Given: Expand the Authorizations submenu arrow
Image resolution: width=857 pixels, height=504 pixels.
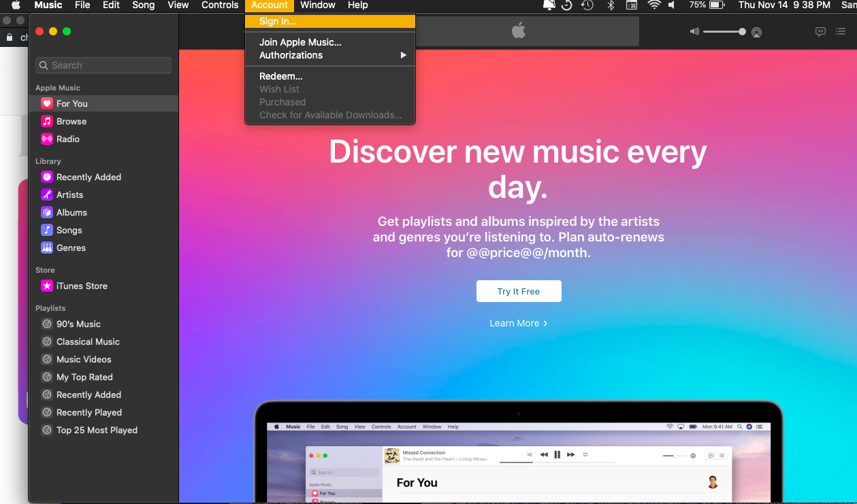Looking at the screenshot, I should coord(403,55).
